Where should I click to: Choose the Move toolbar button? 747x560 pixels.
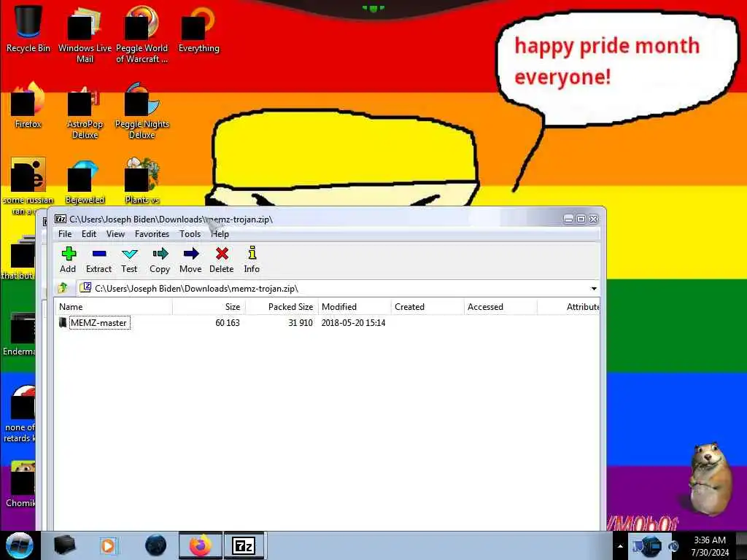[x=190, y=260]
